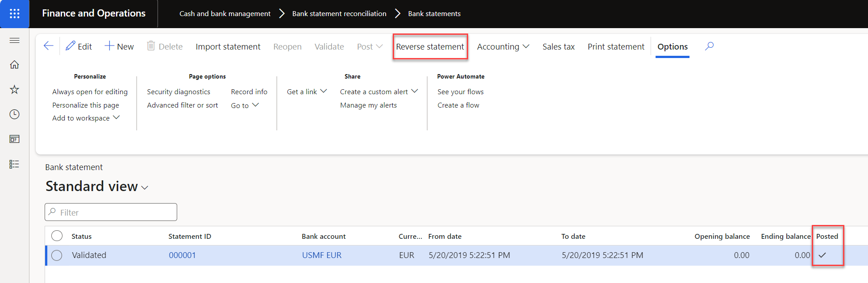
Task: Click Create a flow
Action: (x=458, y=105)
